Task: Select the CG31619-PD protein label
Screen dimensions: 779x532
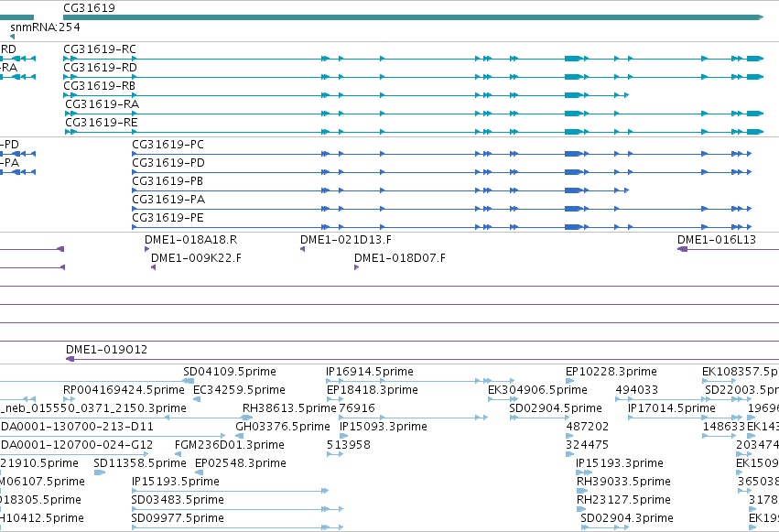Action: [x=168, y=163]
